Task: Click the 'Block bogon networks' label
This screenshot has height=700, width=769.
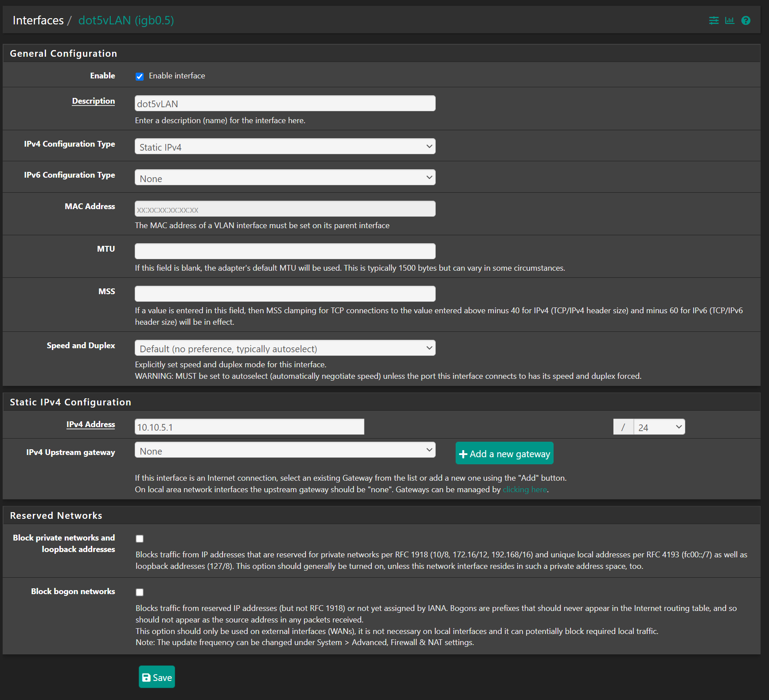Action: (x=73, y=591)
